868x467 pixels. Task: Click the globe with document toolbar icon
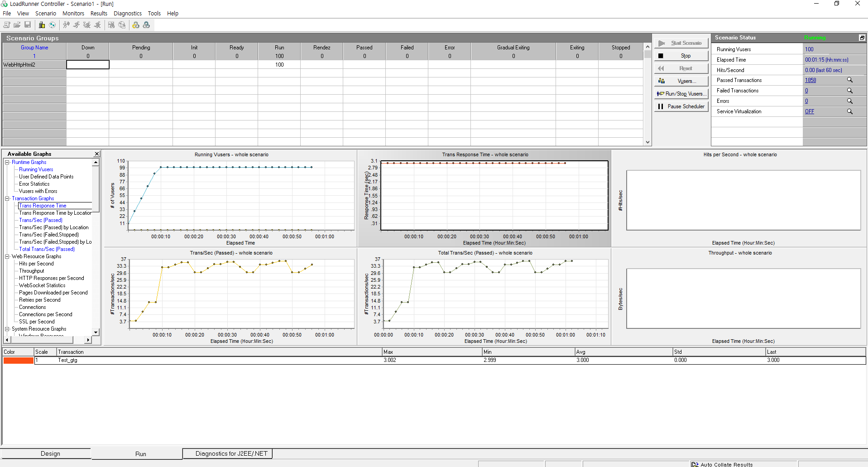(122, 25)
